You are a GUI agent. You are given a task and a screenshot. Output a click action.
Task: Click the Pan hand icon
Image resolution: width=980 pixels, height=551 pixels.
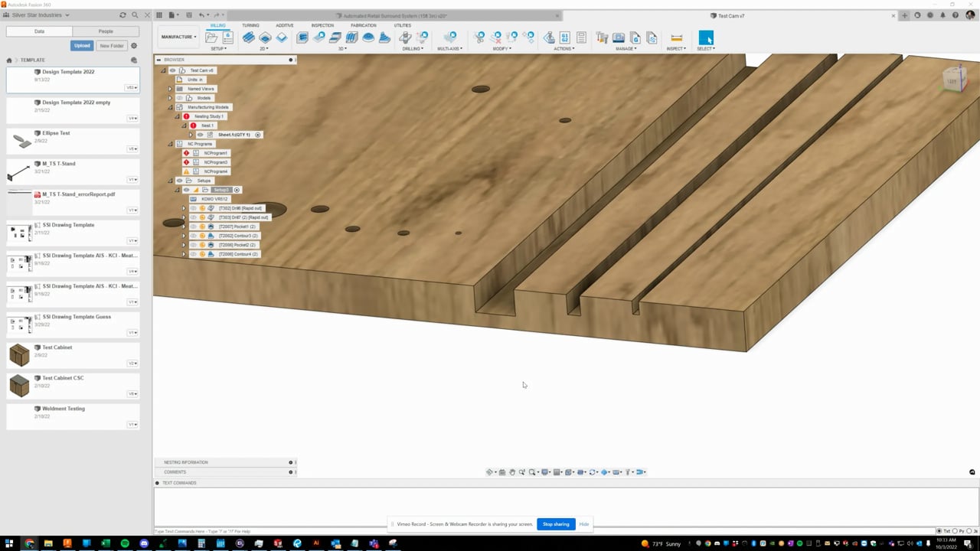pyautogui.click(x=512, y=472)
